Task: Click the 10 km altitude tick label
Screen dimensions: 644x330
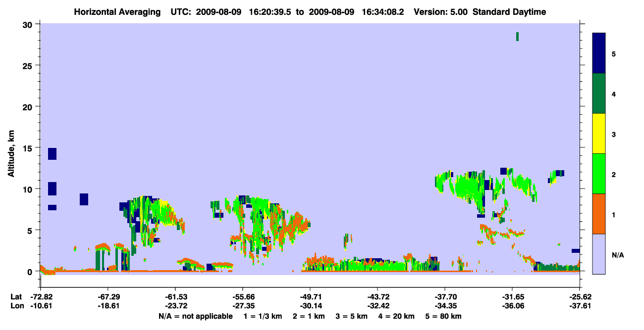Action: coord(29,189)
